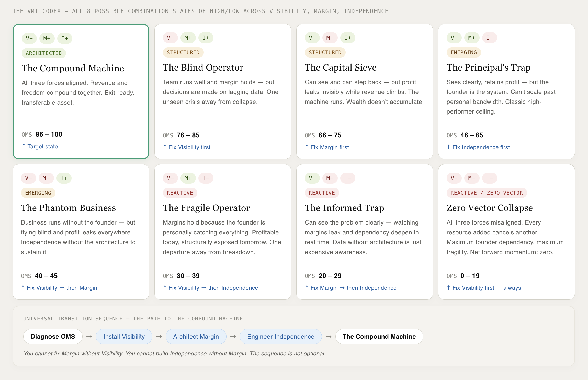
Task: Click V+ chip on The Informed Trap card
Action: (312, 178)
